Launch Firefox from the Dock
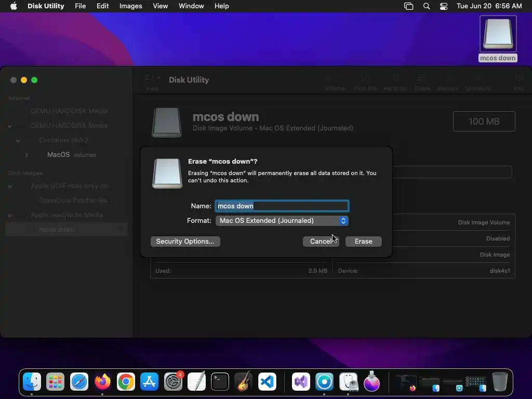This screenshot has height=399, width=532. click(x=102, y=382)
